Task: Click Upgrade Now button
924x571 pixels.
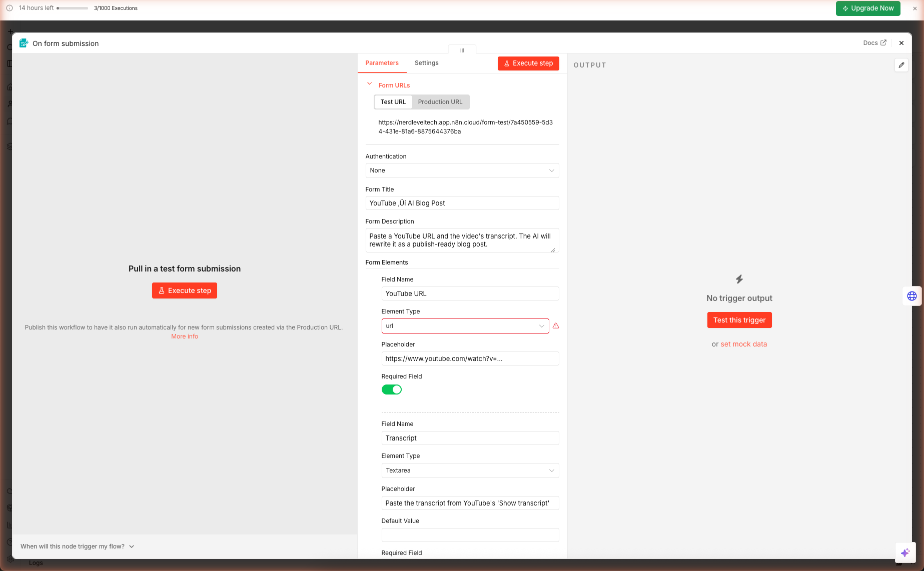Action: (867, 8)
